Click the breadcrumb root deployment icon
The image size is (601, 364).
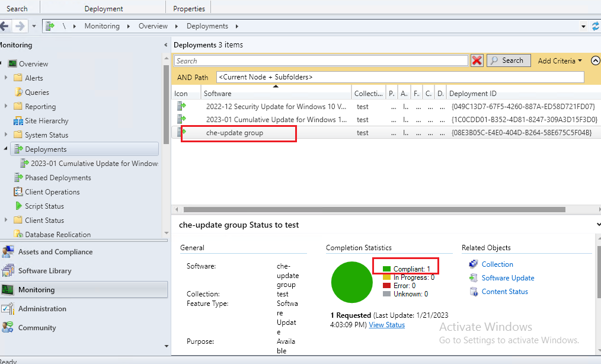click(50, 26)
